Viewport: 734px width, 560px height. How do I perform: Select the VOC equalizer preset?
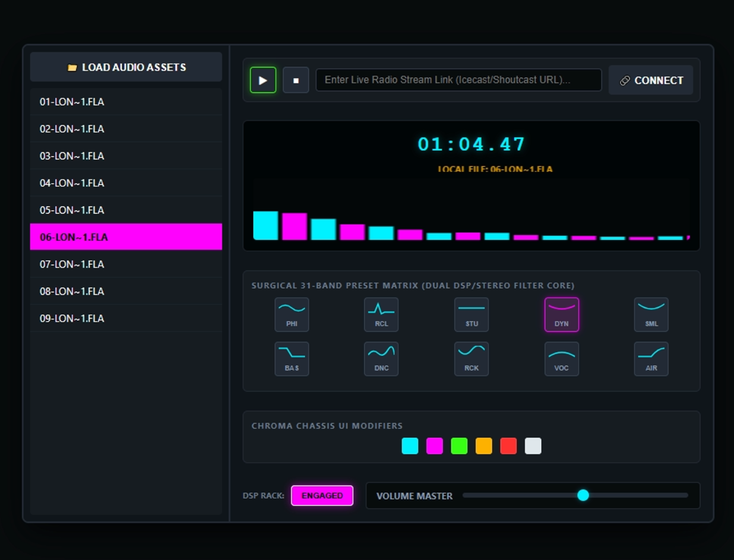pos(562,359)
